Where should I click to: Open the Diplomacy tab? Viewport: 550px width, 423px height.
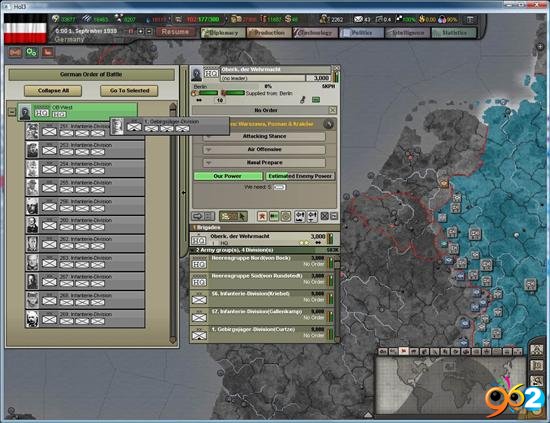pyautogui.click(x=222, y=33)
